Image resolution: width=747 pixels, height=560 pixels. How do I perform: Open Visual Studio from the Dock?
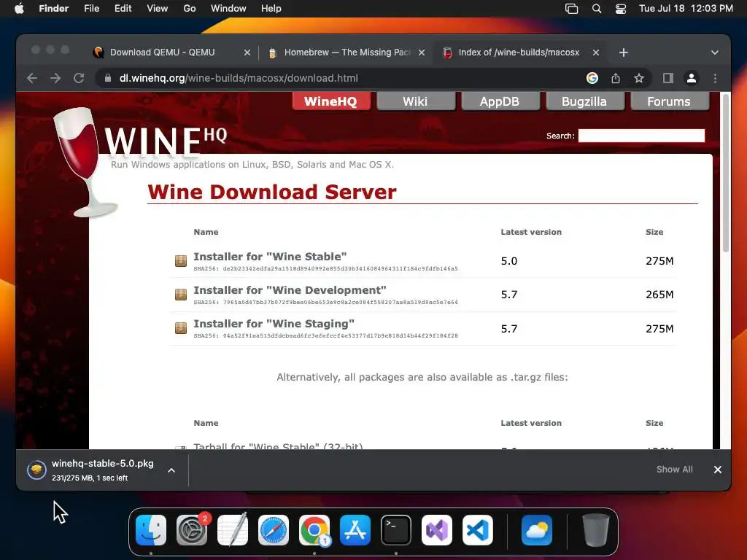[x=437, y=530]
